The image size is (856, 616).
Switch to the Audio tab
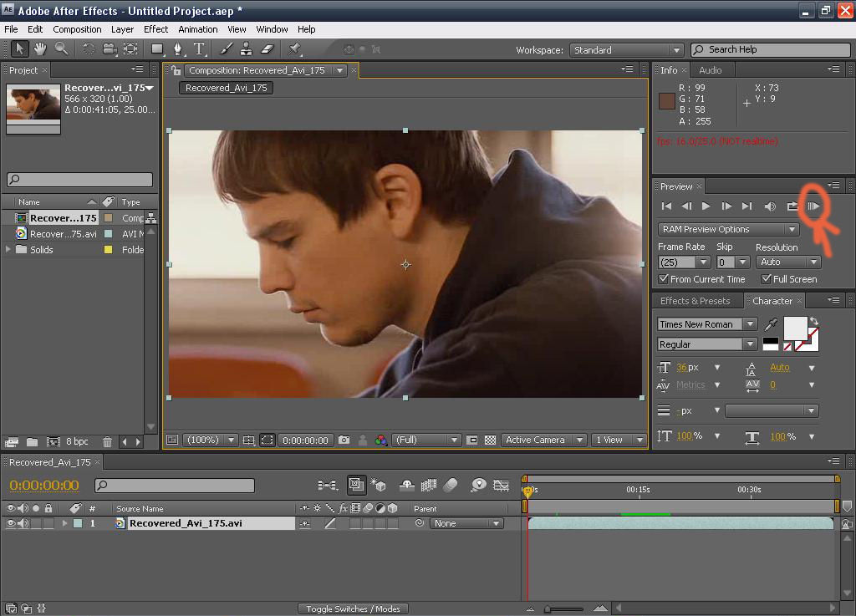click(711, 70)
